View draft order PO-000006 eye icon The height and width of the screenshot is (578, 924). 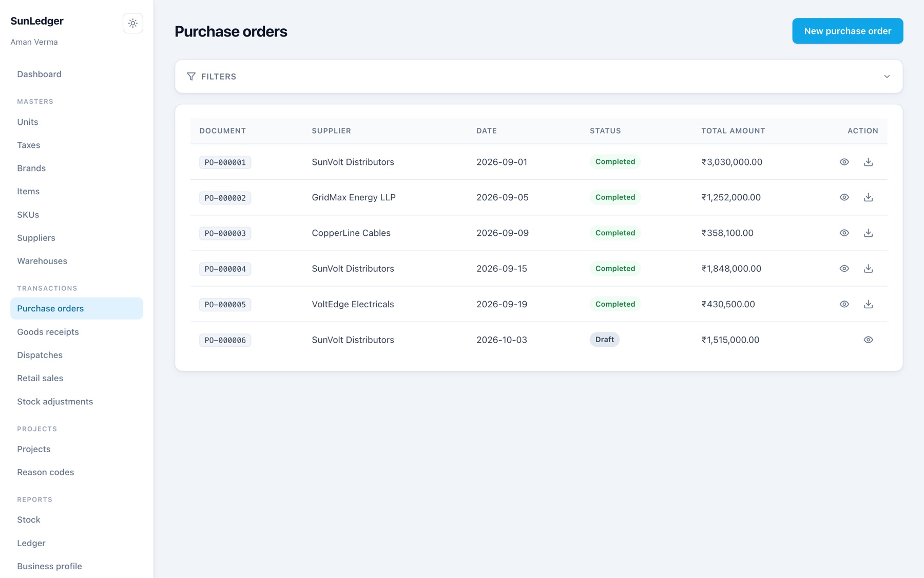click(x=868, y=340)
